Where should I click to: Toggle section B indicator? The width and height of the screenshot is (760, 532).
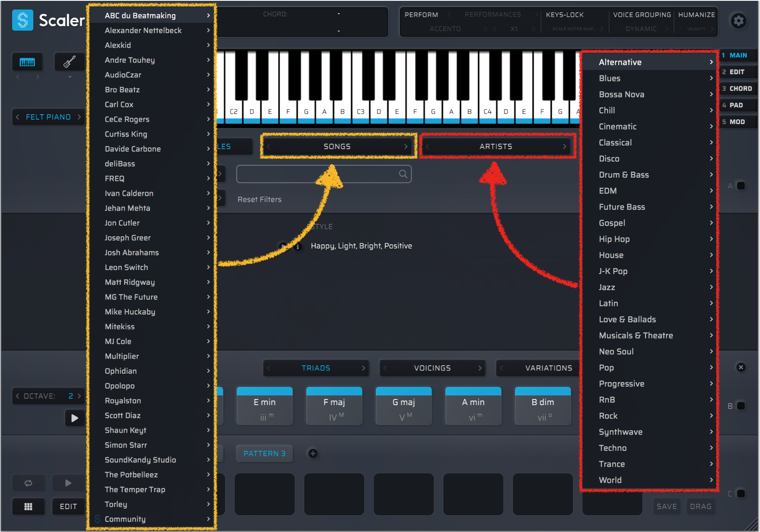point(741,406)
